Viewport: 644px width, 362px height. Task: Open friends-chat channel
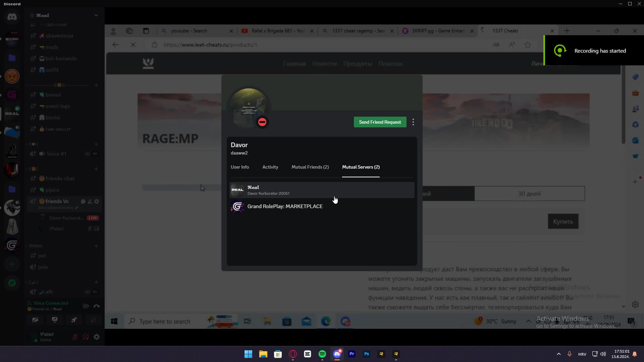(x=64, y=179)
